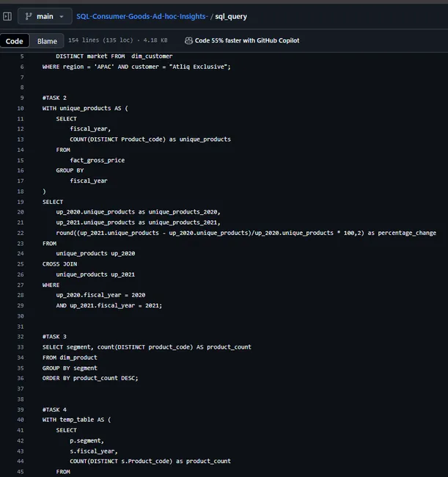
Task: Click the fact_gross_price table name
Action: 98,160
